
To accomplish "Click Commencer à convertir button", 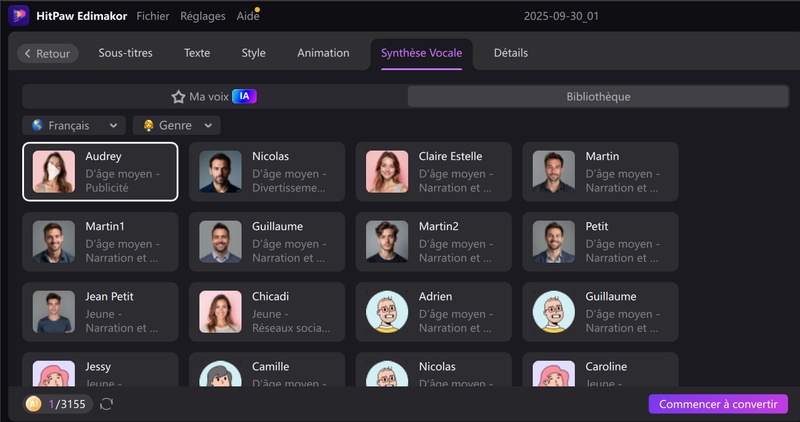I will pos(717,404).
